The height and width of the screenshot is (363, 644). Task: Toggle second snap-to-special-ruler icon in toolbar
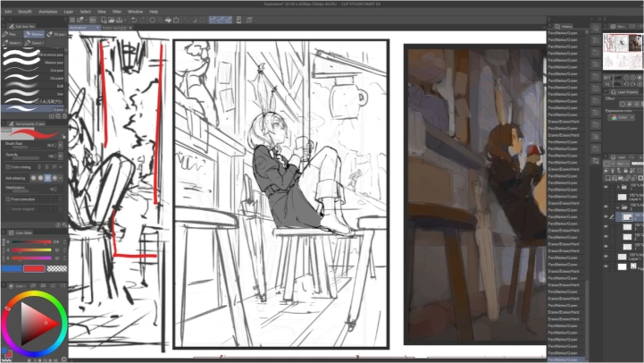point(221,20)
